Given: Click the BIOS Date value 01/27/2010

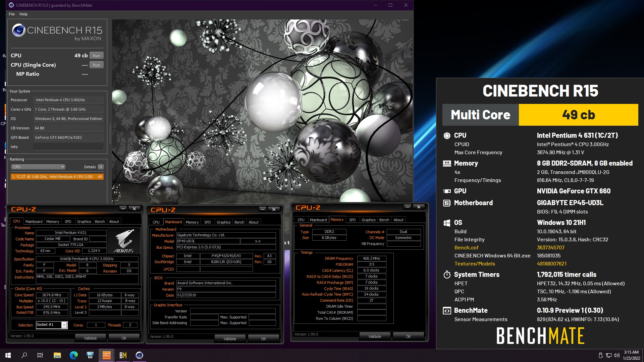Looking at the screenshot, I should 226,295.
